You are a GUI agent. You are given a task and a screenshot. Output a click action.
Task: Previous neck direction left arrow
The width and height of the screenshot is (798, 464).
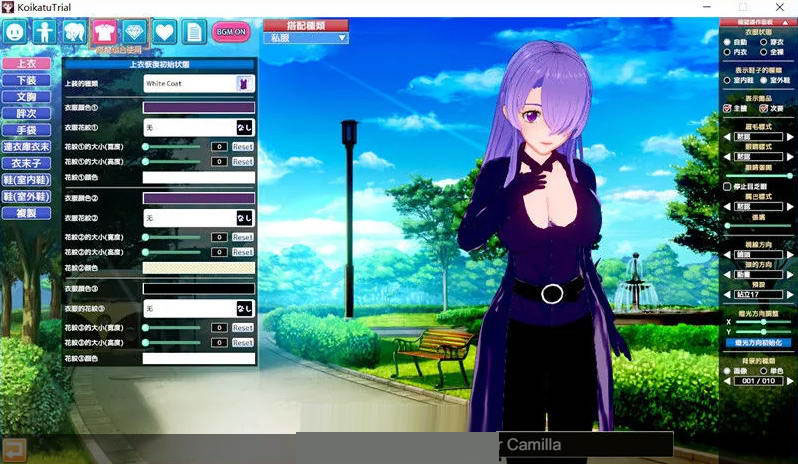[727, 275]
